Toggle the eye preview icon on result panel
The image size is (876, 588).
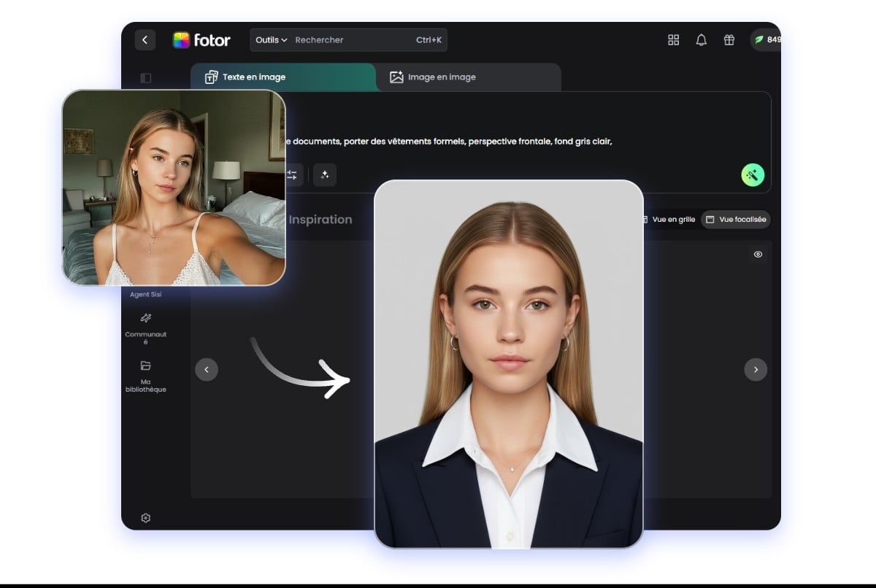(757, 254)
